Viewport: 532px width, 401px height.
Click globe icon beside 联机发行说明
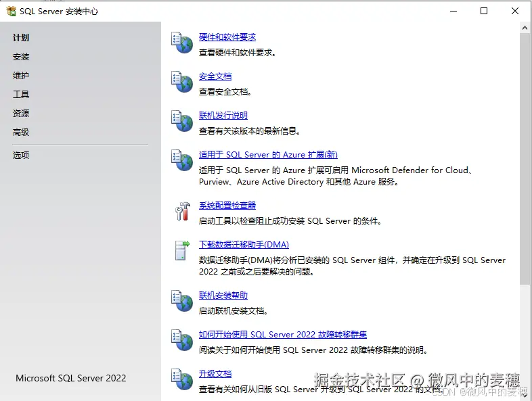coord(182,121)
